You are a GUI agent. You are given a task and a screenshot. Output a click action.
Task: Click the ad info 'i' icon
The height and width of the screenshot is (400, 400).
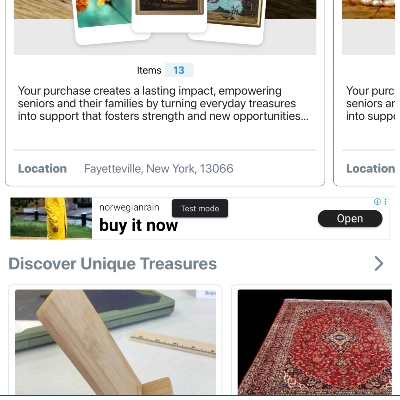click(377, 202)
